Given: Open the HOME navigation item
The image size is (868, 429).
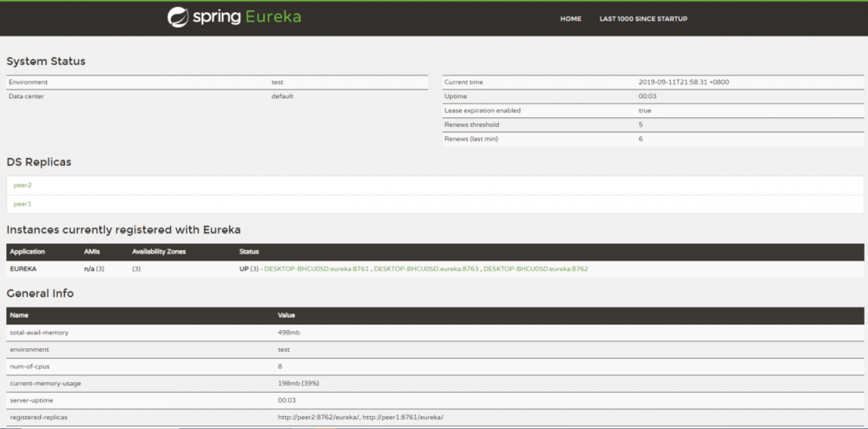Looking at the screenshot, I should click(571, 19).
